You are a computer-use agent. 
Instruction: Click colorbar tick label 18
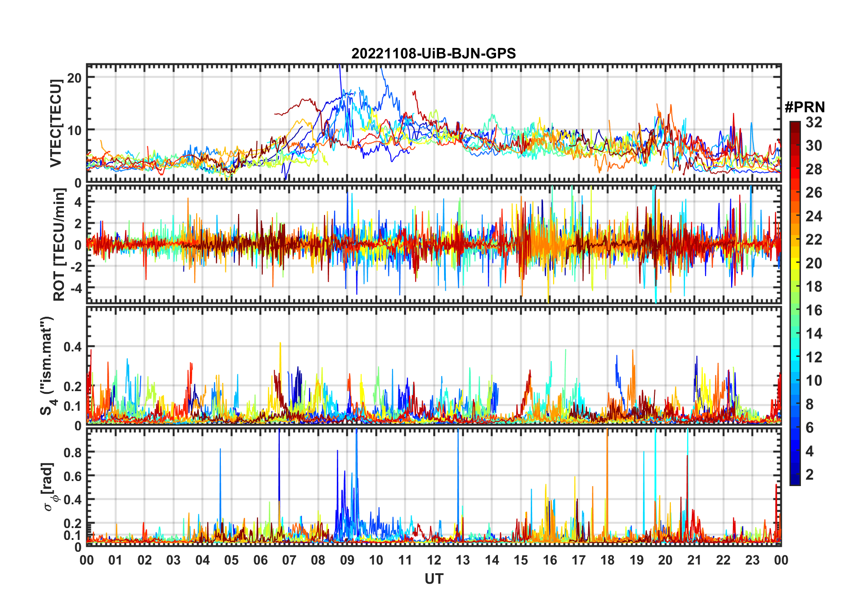(814, 287)
